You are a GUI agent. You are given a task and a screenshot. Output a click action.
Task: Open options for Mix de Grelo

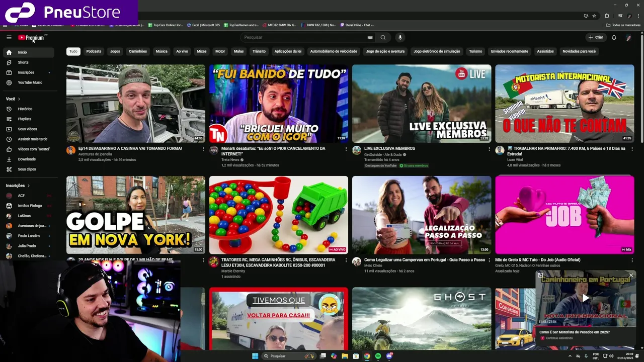pyautogui.click(x=632, y=260)
